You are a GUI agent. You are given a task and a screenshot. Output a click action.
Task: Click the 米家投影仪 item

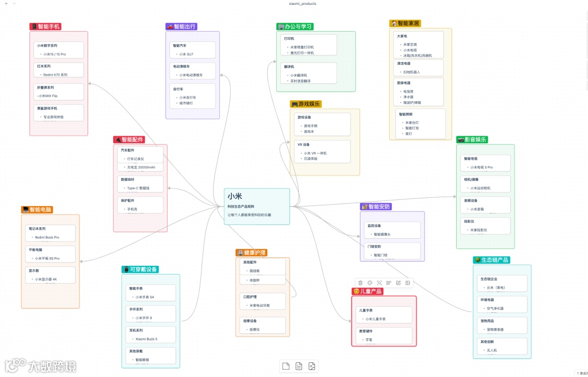[x=479, y=230]
